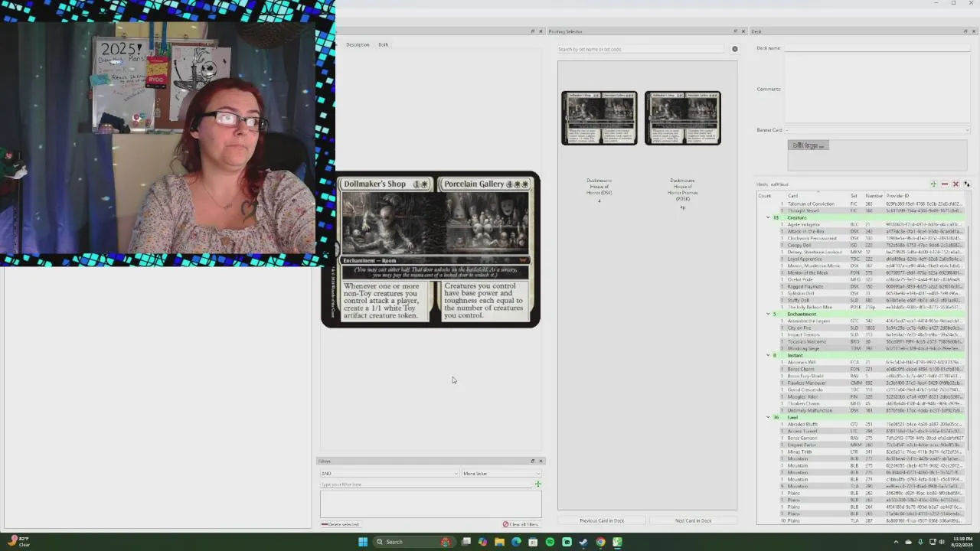Screen dimensions: 980x551
Task: Close the Printing Selector dock panel
Action: tap(743, 31)
